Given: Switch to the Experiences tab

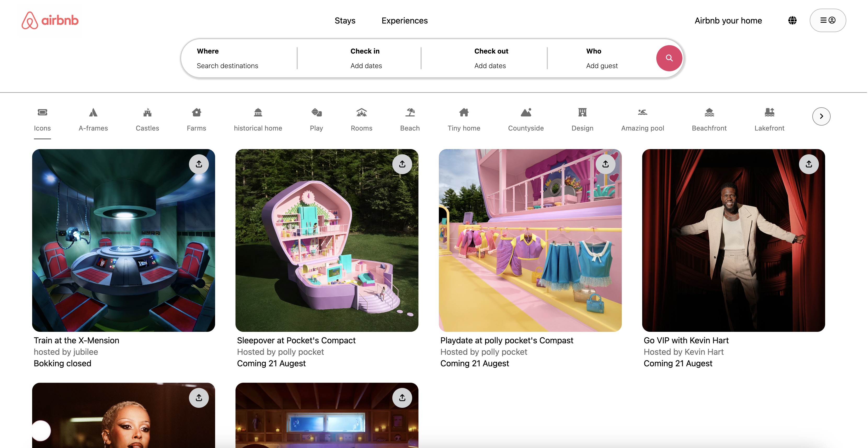Looking at the screenshot, I should (x=404, y=21).
